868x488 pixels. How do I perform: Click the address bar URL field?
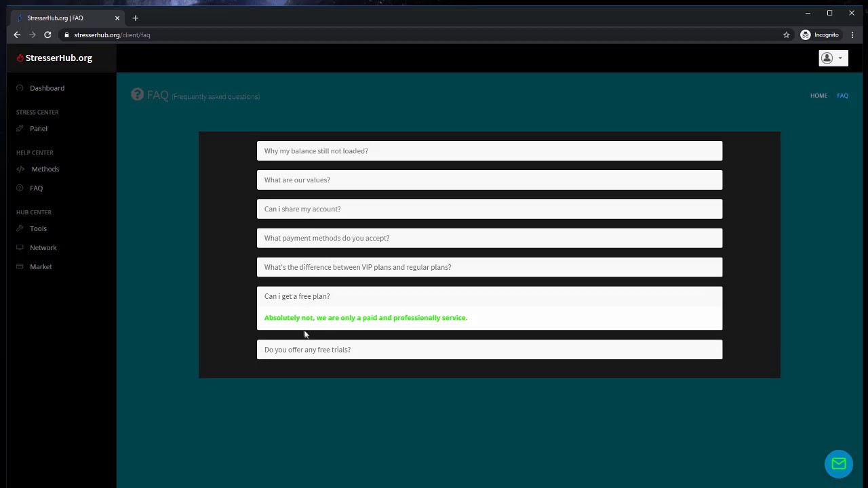pos(420,35)
